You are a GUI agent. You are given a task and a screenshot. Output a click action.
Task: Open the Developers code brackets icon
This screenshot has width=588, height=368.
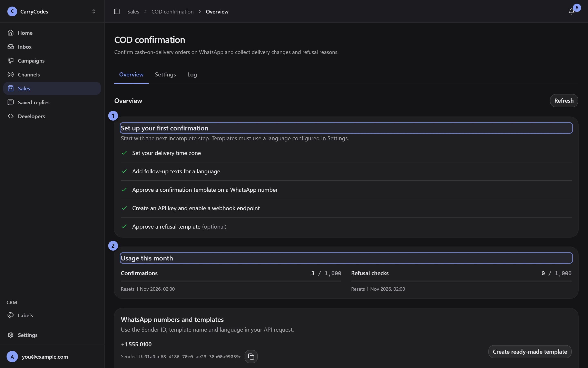pos(10,116)
